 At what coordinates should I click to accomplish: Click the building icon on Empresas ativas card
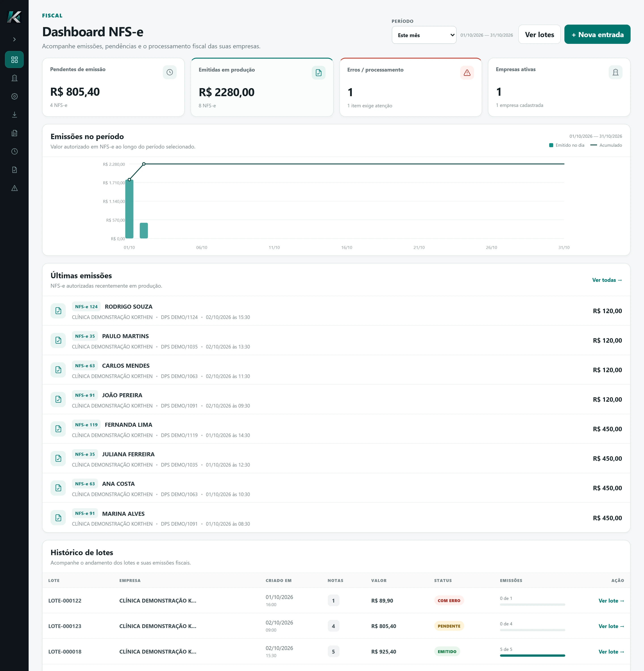[616, 72]
